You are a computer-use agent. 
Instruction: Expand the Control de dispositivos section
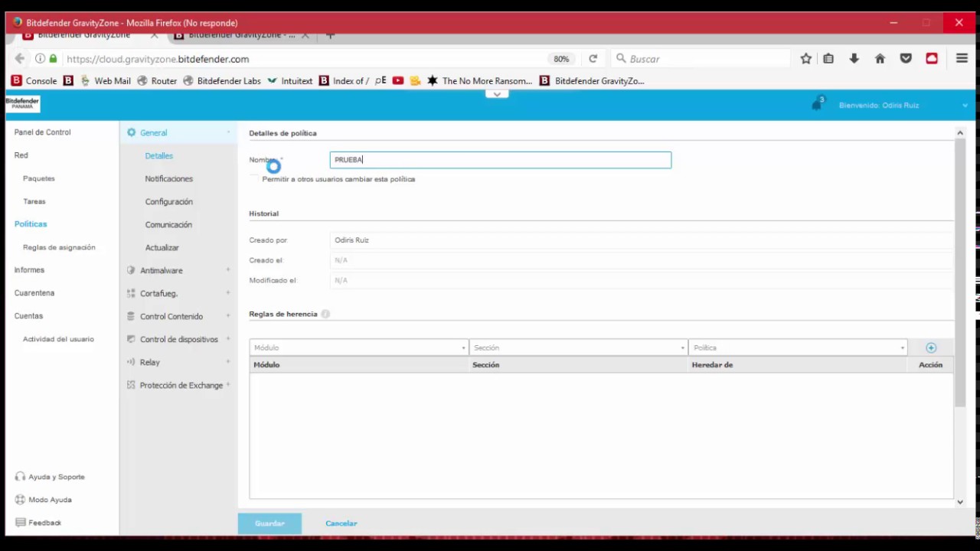228,339
